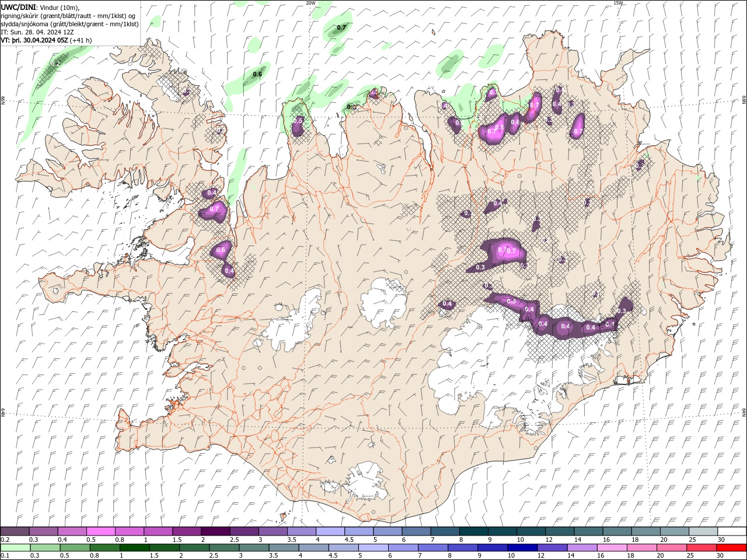Pick the snow legend swatch starting at 0.2
The width and height of the screenshot is (747, 560).
[15, 531]
